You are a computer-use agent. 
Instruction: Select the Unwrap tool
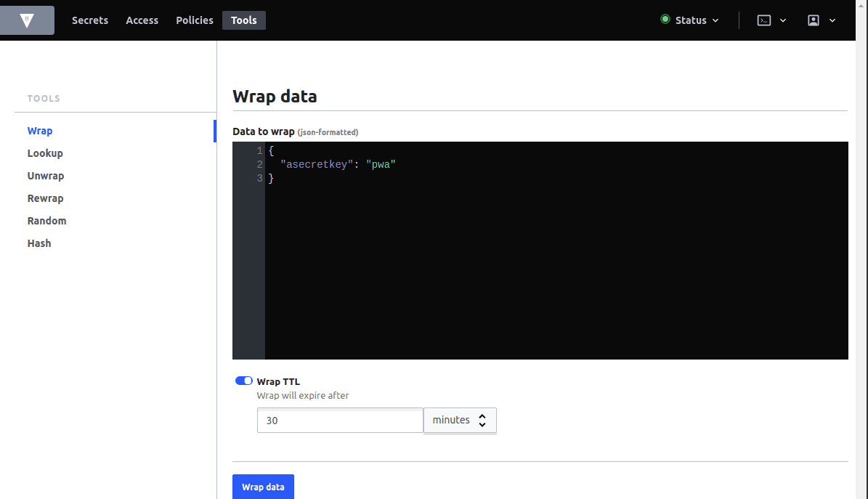[46, 176]
